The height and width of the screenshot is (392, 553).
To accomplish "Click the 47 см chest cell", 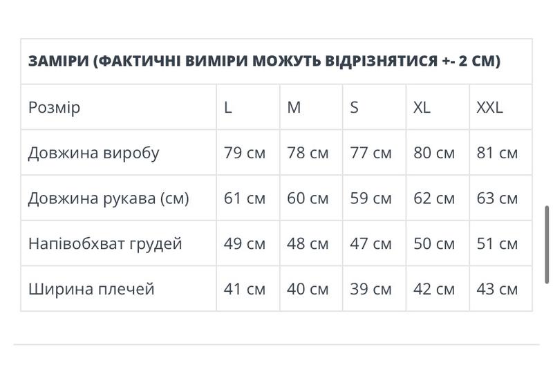I will [x=371, y=243].
